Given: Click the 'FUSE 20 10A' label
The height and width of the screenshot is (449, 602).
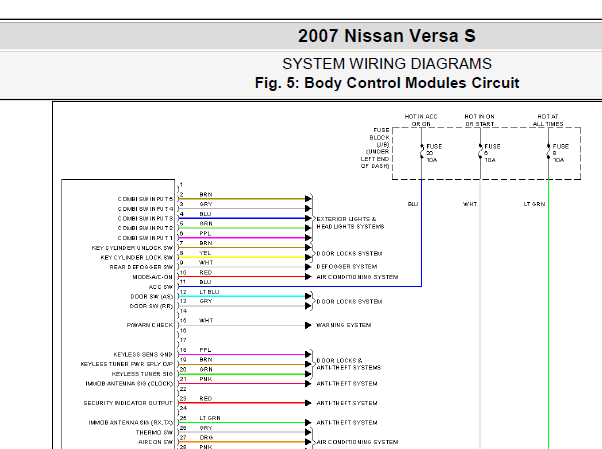Looking at the screenshot, I should coord(434,153).
